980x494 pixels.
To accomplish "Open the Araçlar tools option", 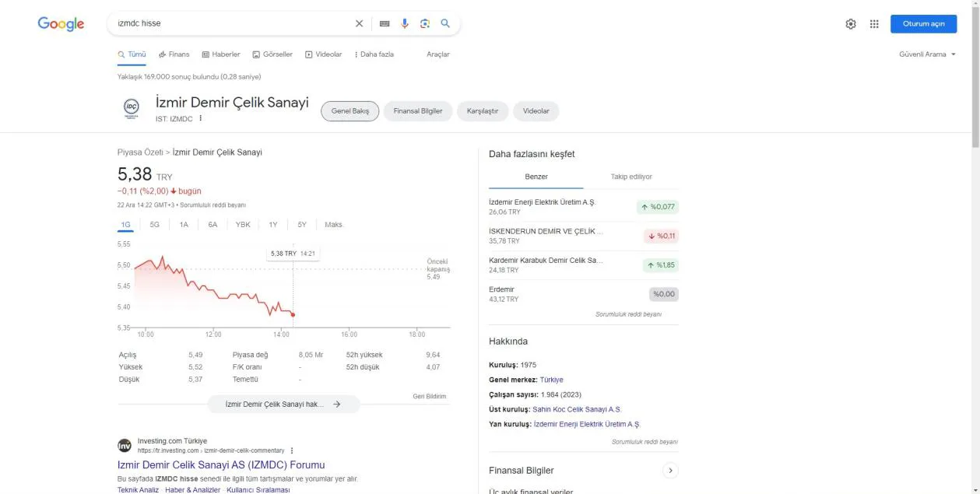I will [x=438, y=54].
